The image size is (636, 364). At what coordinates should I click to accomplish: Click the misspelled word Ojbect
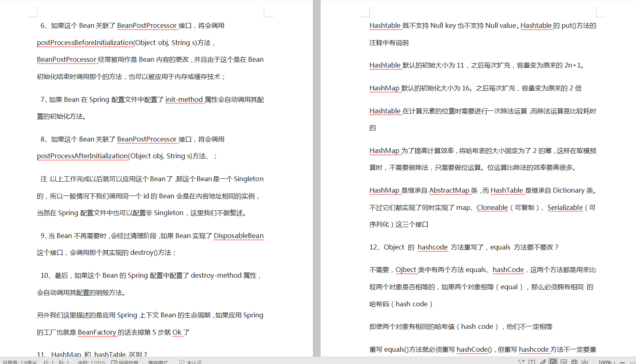406,270
